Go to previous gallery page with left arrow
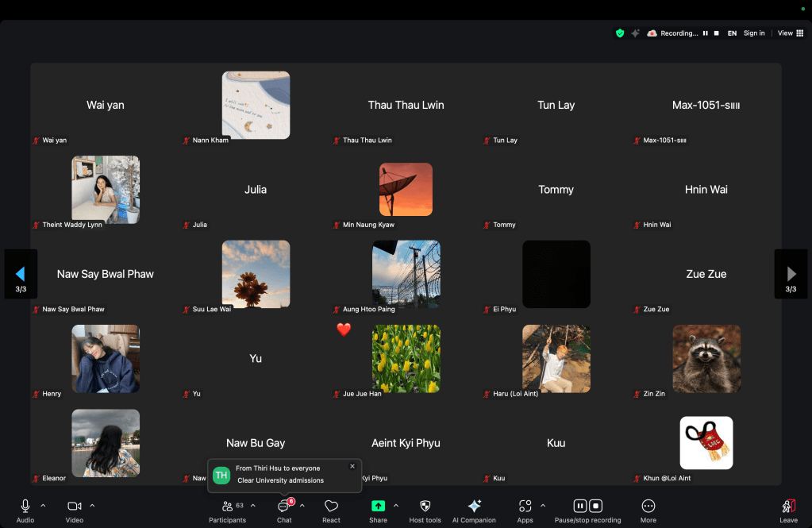 click(21, 274)
